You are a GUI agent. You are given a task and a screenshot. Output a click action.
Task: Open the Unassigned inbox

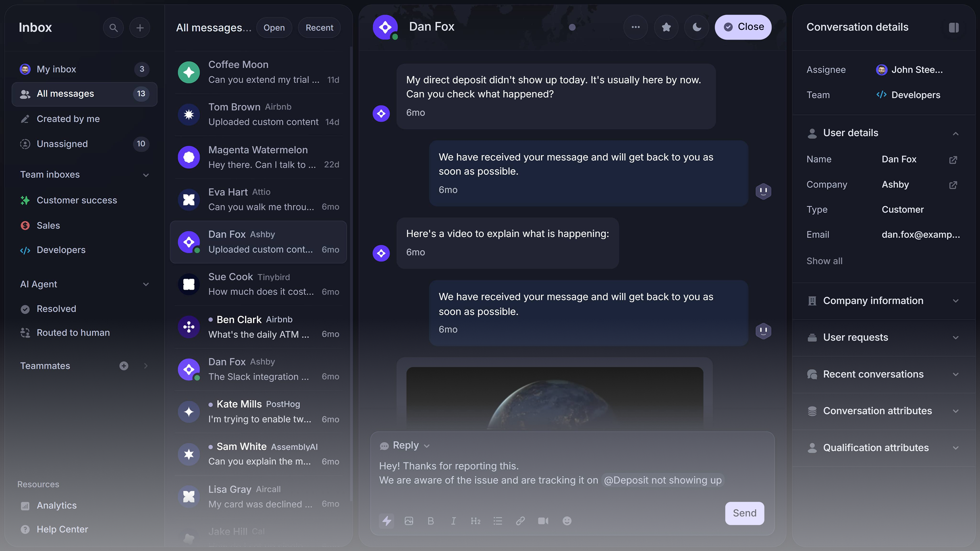pos(62,144)
